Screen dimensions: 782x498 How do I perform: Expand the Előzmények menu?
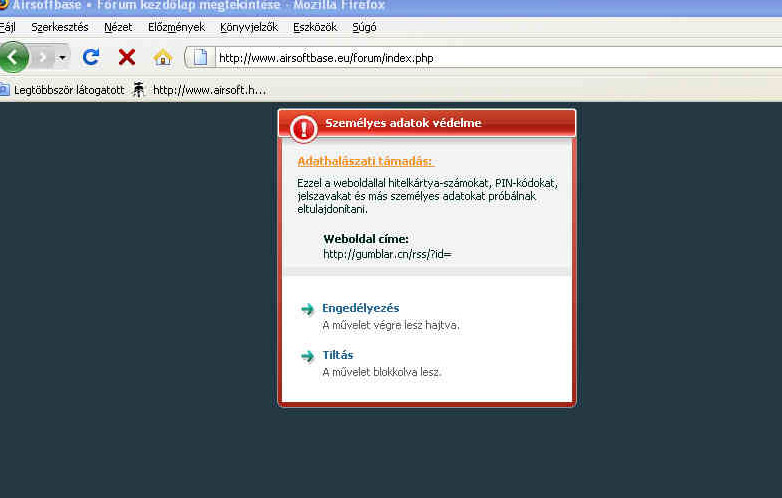(x=176, y=27)
